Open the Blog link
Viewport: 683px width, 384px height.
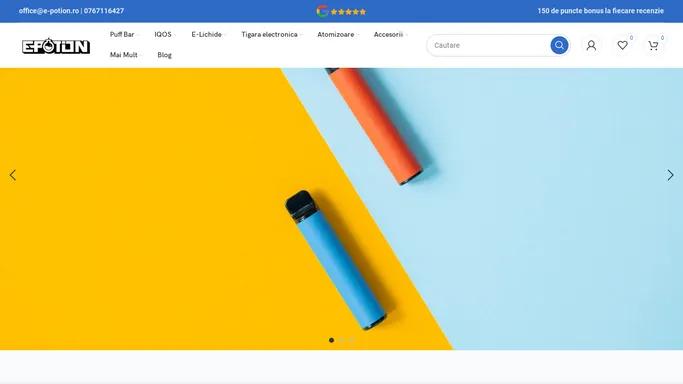(x=165, y=55)
